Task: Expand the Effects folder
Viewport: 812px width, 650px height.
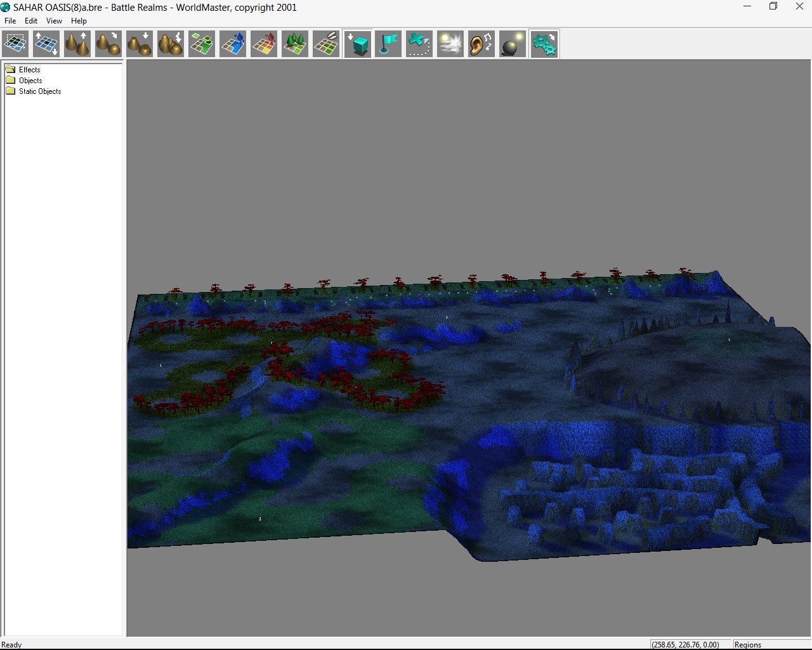Action: tap(23, 70)
